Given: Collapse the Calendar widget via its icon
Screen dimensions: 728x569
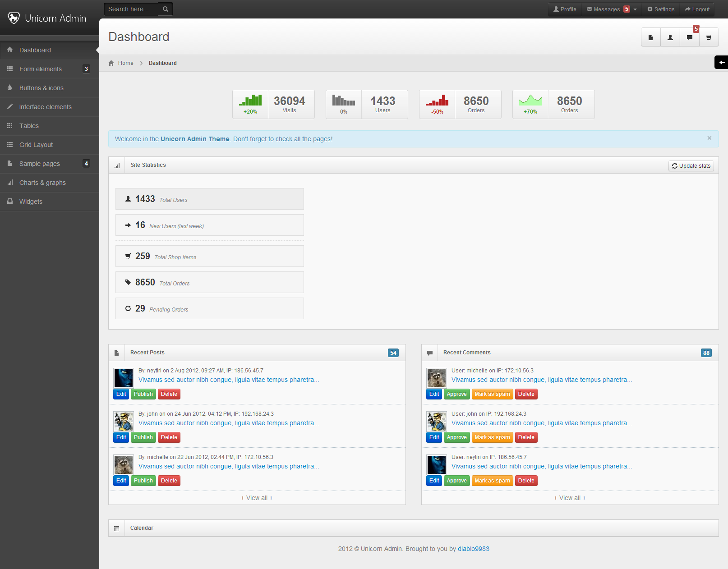Looking at the screenshot, I should pos(117,528).
